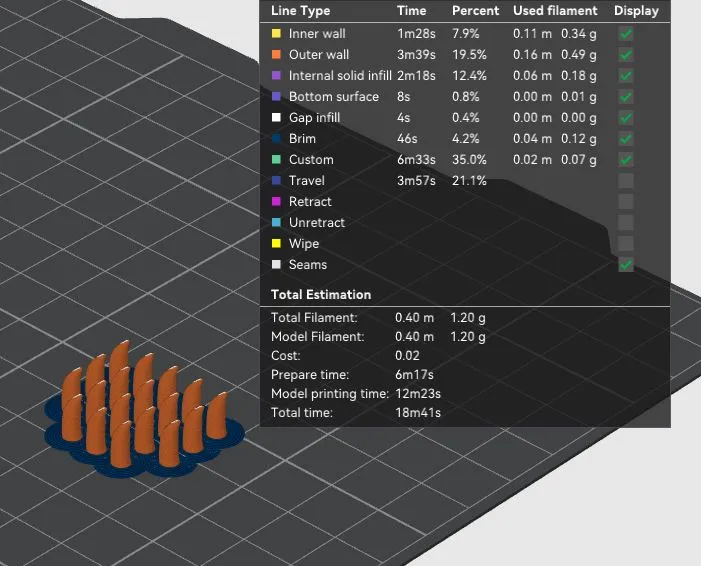Click the Percent column header

pos(475,11)
